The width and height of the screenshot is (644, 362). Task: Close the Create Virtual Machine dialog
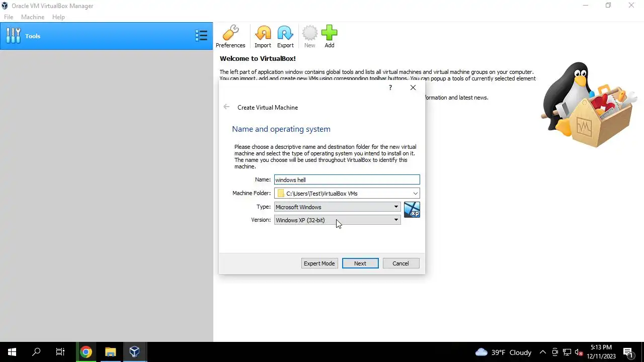pos(413,87)
